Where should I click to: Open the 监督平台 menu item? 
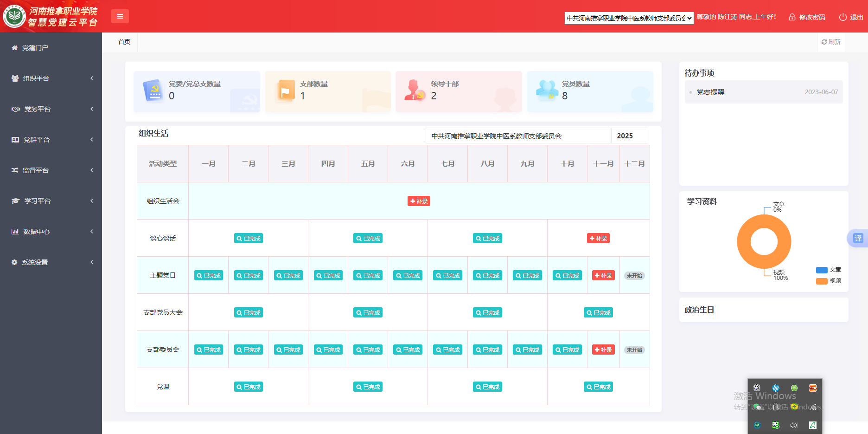[x=51, y=170]
